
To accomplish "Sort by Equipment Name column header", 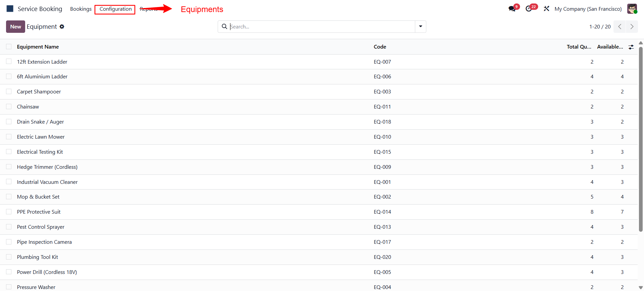I will 38,47.
